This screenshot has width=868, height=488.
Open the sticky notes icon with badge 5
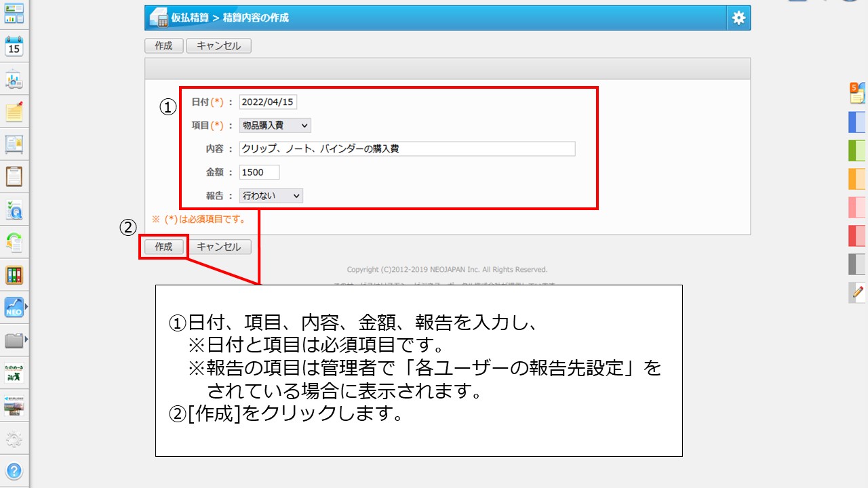857,93
